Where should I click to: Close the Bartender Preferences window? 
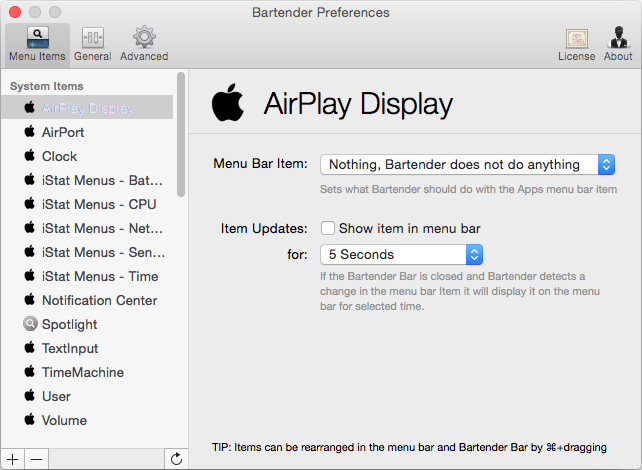click(15, 12)
